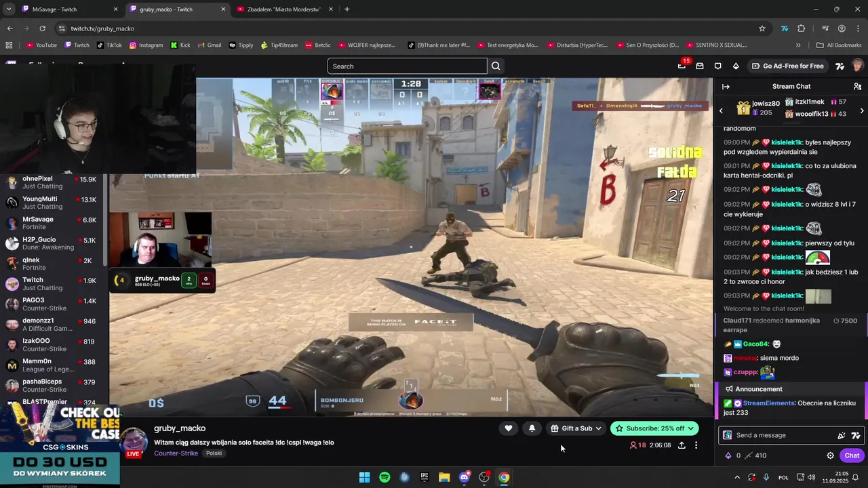Focus the Twitch Search field

pyautogui.click(x=407, y=66)
